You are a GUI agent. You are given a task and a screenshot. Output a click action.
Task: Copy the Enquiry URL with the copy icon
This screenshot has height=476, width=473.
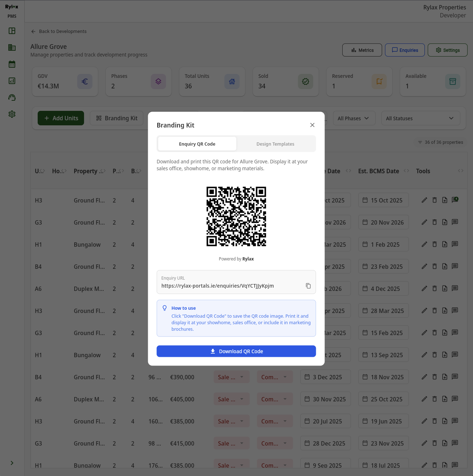[x=308, y=286]
